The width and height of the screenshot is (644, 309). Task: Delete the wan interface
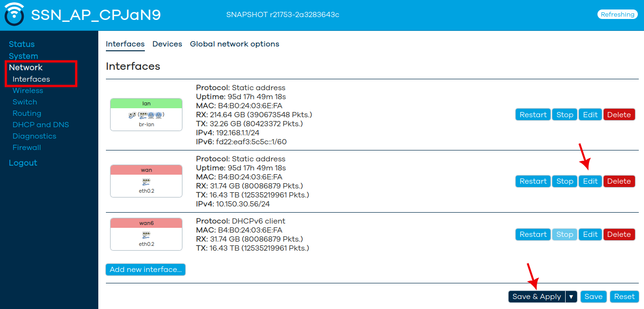tap(619, 181)
